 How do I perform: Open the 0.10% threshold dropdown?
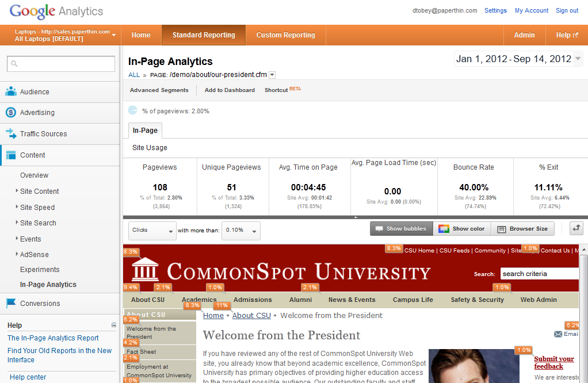[x=241, y=231]
